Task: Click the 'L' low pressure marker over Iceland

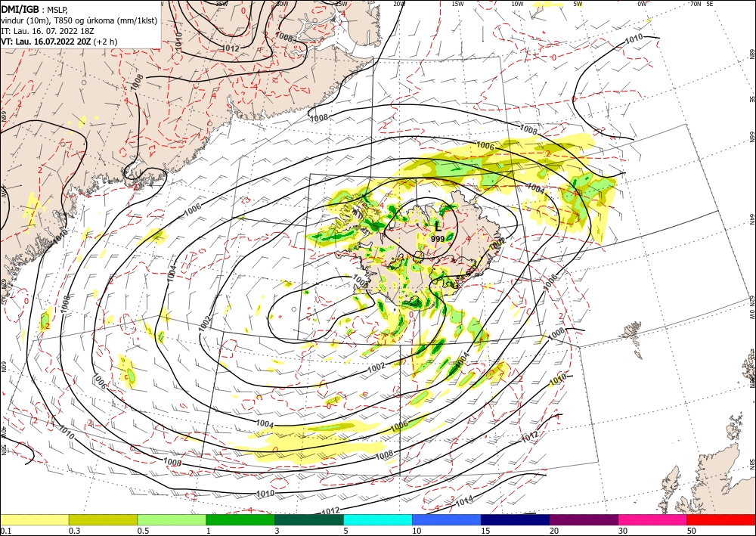Action: pyautogui.click(x=438, y=226)
